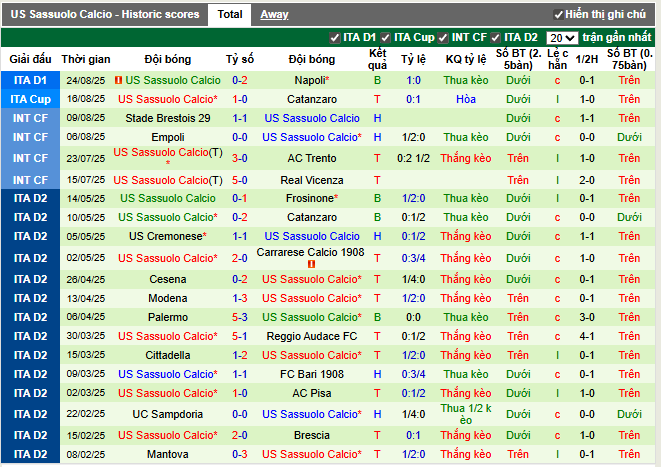
Task: Open the 5-3 score of Palermo match
Action: click(239, 317)
